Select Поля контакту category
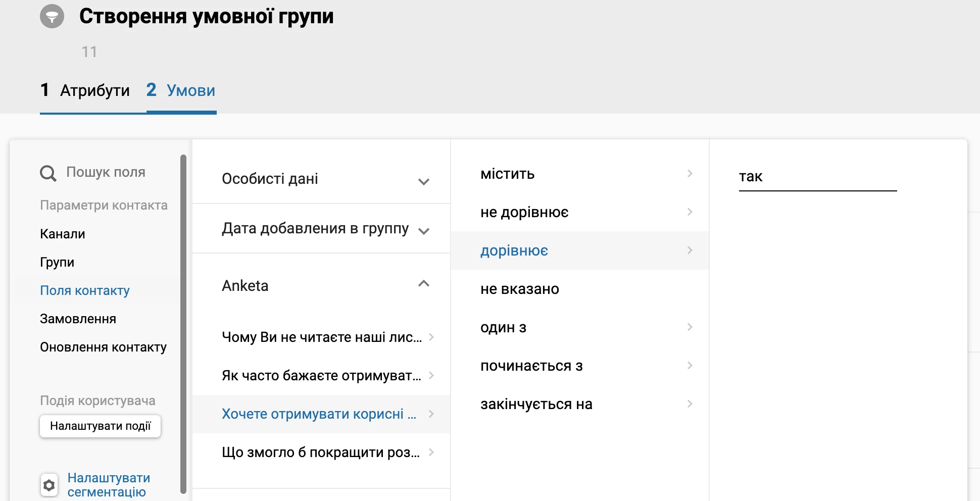The image size is (980, 501). 85,290
